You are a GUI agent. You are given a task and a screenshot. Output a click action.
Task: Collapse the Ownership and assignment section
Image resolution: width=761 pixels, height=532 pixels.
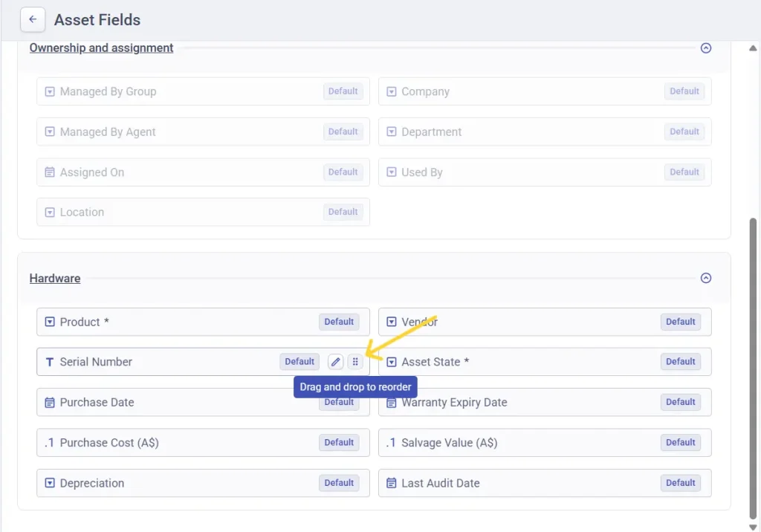click(x=705, y=47)
